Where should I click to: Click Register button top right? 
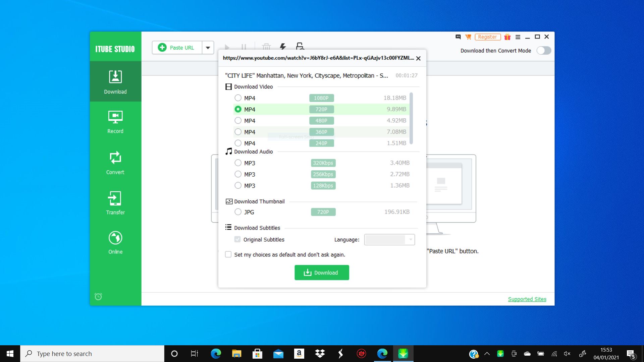pos(487,37)
